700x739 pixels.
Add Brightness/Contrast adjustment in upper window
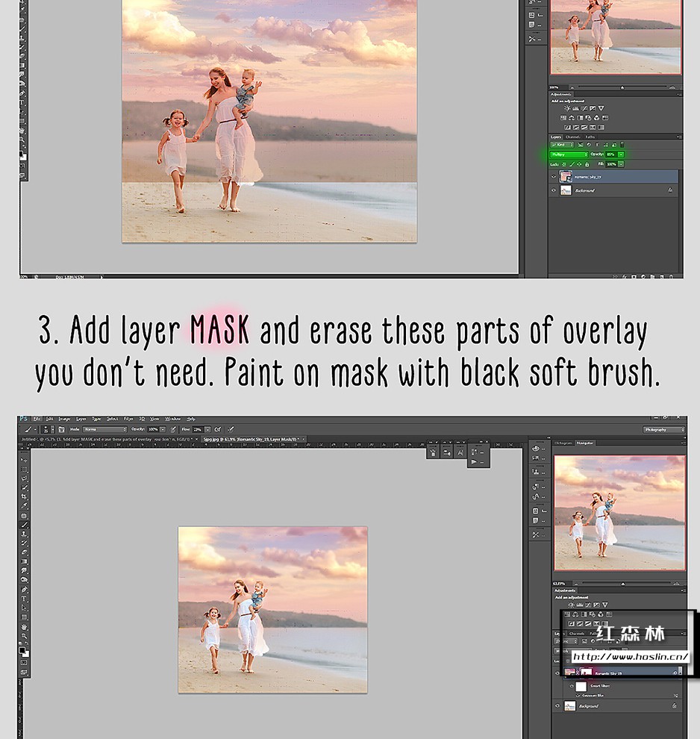567,108
